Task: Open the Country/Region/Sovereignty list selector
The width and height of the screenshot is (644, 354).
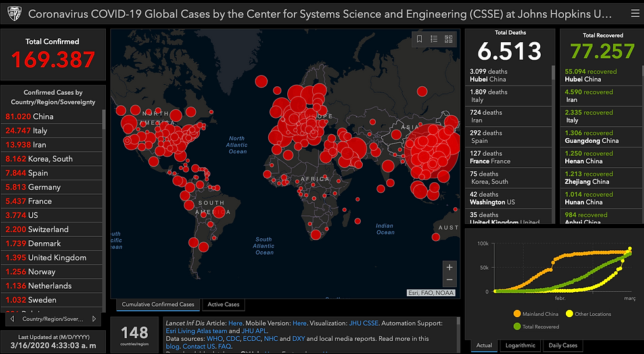Action: [x=53, y=318]
